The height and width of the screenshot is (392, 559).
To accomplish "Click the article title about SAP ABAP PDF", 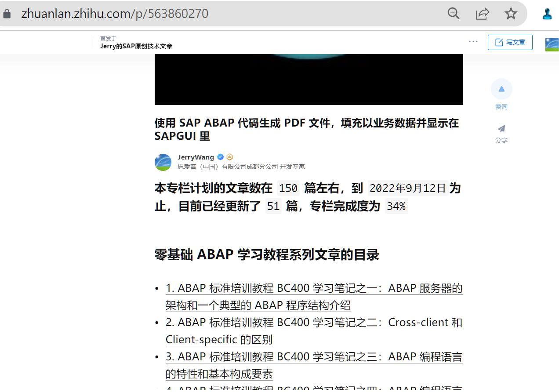I will (x=307, y=129).
